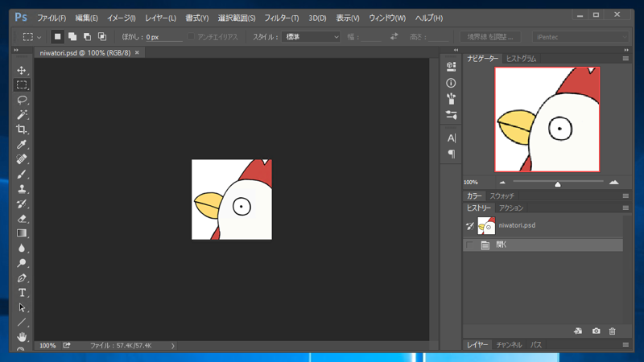
Task: Select the Lasso tool
Action: click(22, 100)
